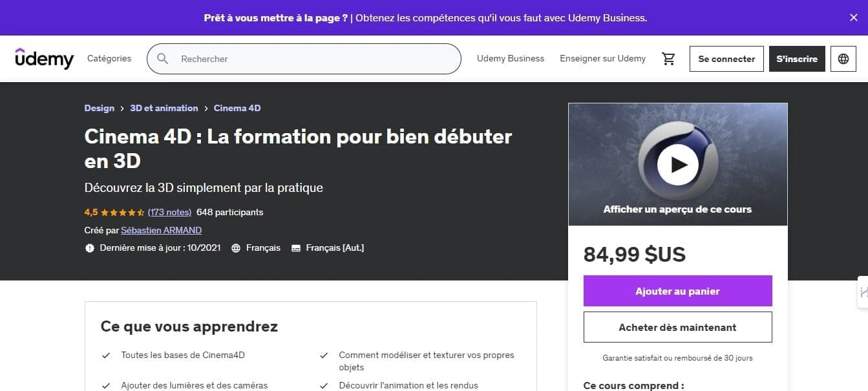Click the 4,5 rating number
Viewport: 868px width, 391px height.
coord(91,212)
